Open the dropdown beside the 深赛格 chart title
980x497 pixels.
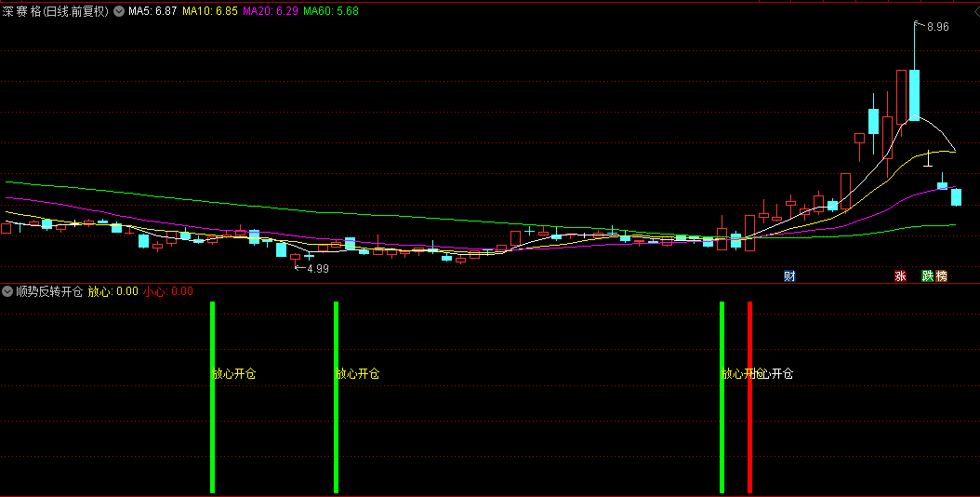pos(119,11)
